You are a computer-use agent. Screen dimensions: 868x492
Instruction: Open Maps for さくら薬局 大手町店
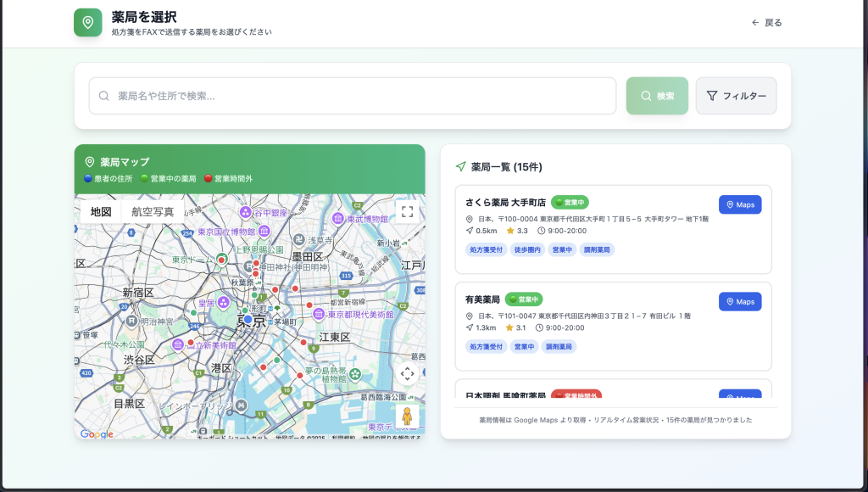[x=740, y=204]
